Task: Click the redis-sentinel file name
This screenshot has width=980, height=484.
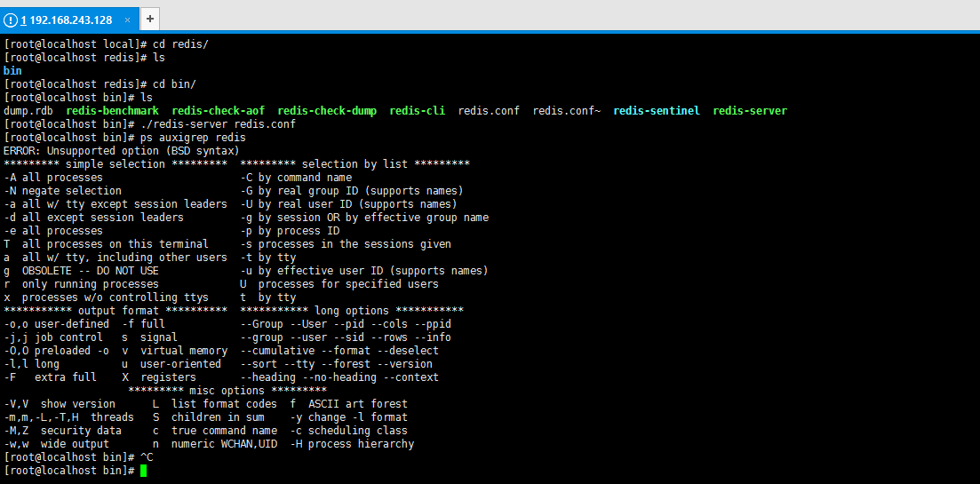Action: [657, 110]
